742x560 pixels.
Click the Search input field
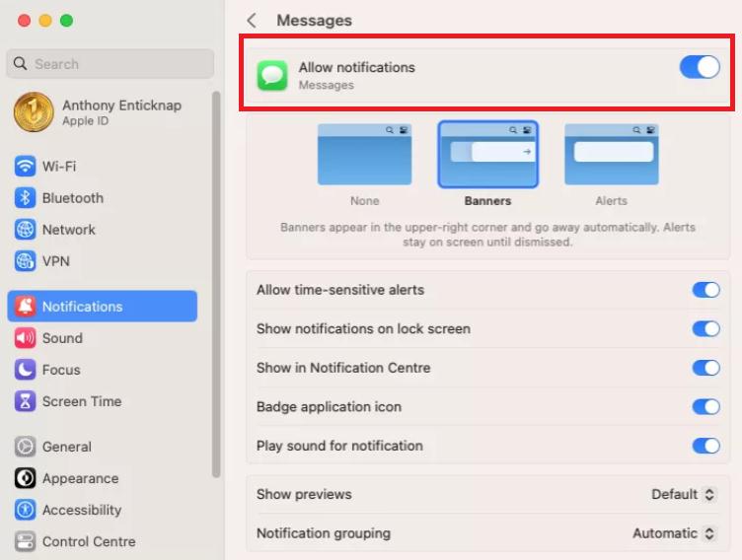tap(110, 64)
